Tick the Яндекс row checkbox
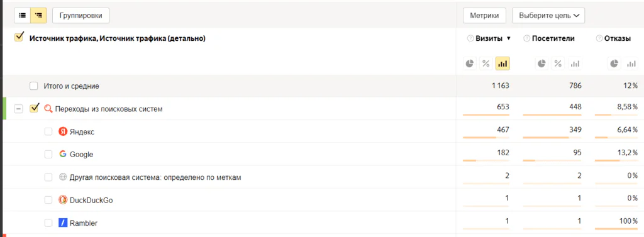644x237 pixels. 48,131
